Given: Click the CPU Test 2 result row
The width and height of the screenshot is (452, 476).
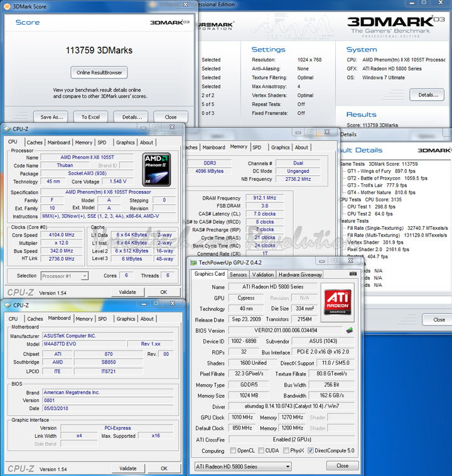Looking at the screenshot, I should pyautogui.click(x=370, y=214).
